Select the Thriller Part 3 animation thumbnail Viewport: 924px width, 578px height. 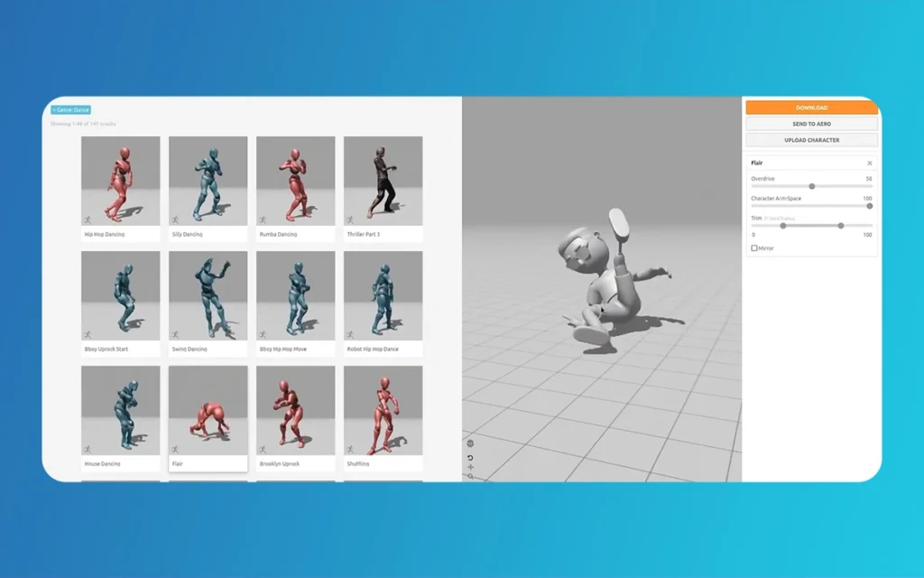[x=383, y=181]
